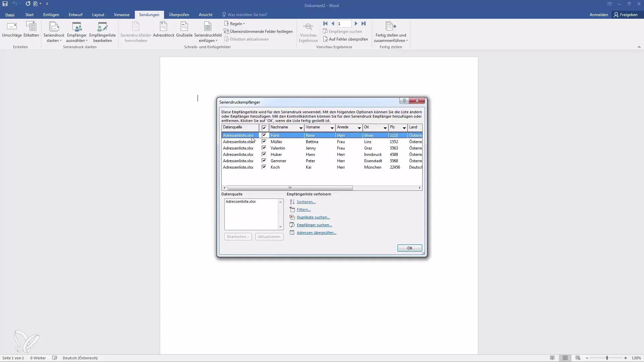Click the Aktualisieren button

tap(269, 236)
